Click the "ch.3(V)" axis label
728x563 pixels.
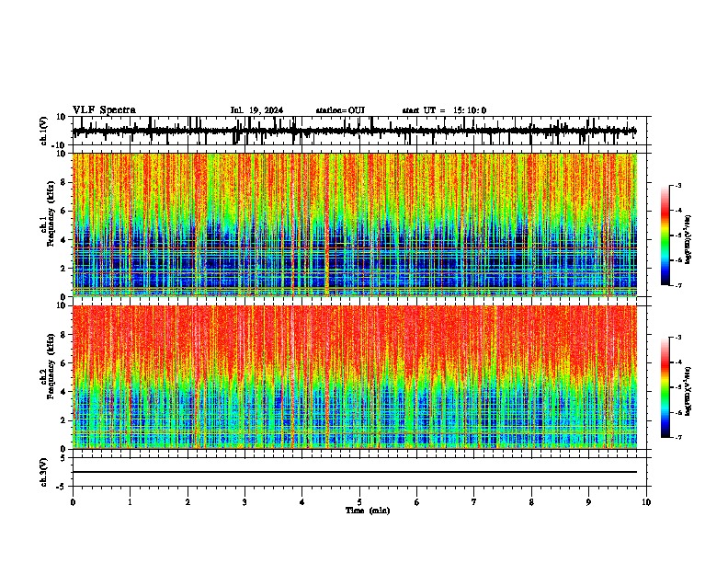(43, 472)
